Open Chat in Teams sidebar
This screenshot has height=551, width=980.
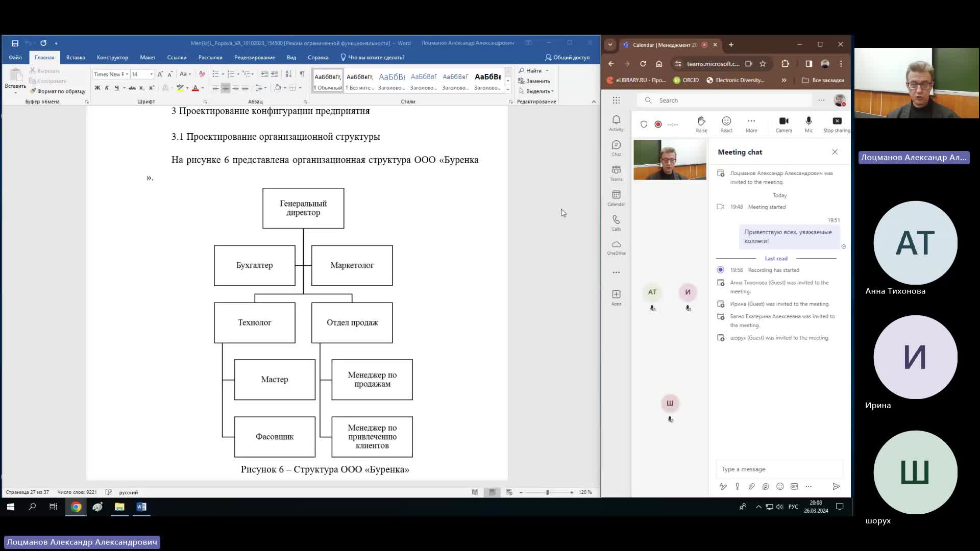(x=616, y=148)
